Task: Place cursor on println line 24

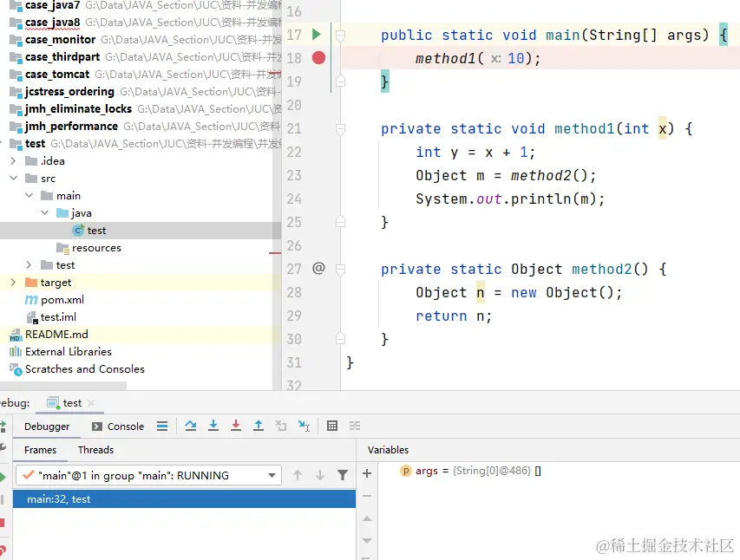Action: [510, 199]
